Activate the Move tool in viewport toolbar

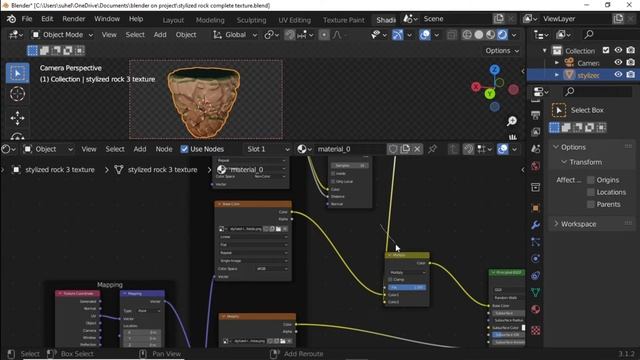pos(17,118)
